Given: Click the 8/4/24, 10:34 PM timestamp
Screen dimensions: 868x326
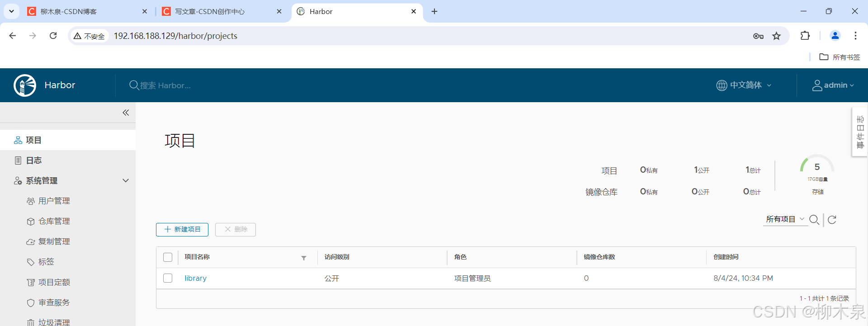Looking at the screenshot, I should (743, 278).
